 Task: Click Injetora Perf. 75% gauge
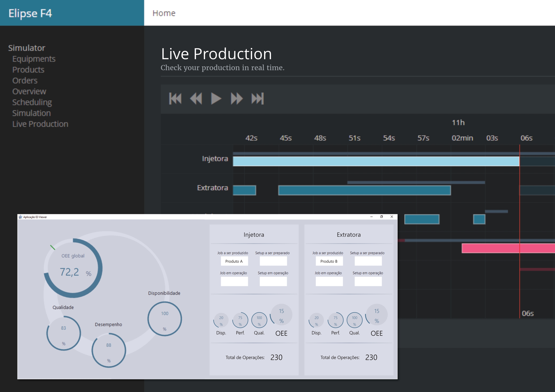click(x=240, y=320)
